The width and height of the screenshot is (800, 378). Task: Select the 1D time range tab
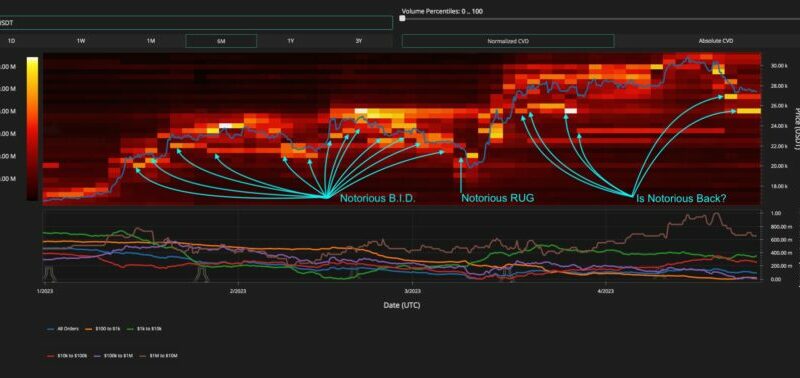11,41
